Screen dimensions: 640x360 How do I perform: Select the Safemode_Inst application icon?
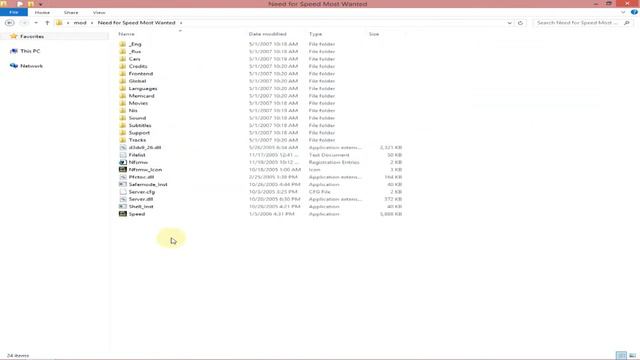click(122, 184)
